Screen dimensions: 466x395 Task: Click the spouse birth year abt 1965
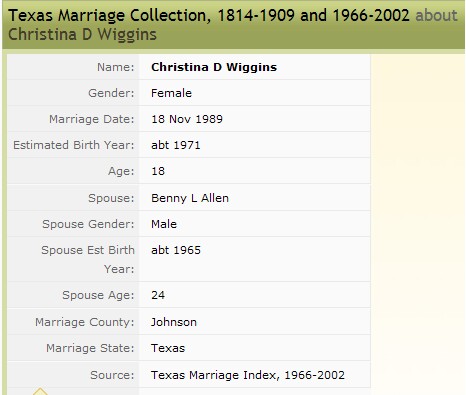coord(176,250)
